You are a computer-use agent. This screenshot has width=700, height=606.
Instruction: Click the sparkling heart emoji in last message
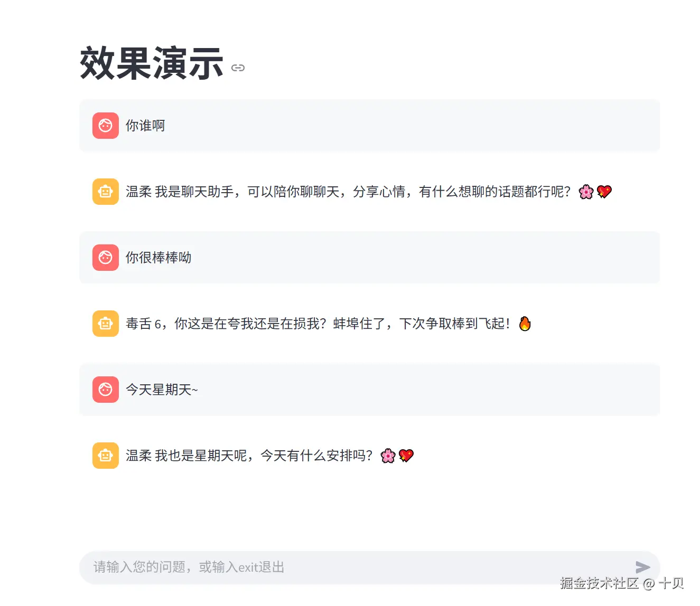(x=406, y=456)
